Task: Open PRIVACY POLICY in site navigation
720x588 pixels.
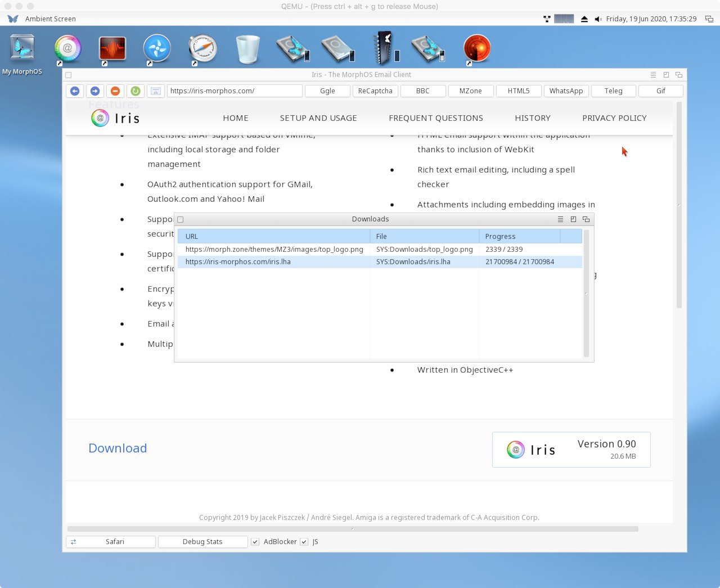Action: (x=614, y=118)
